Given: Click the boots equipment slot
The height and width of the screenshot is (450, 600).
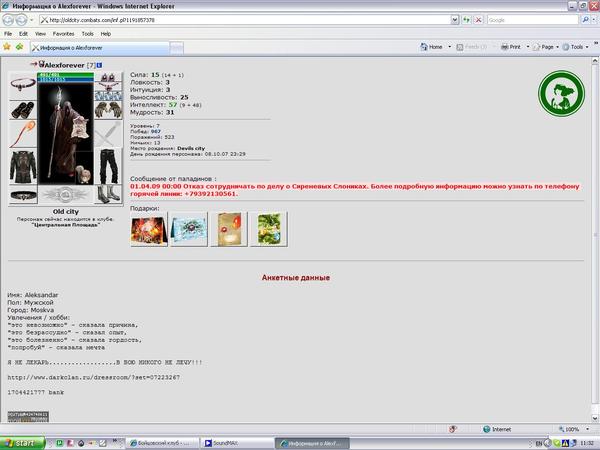Looking at the screenshot, I should pos(108,195).
